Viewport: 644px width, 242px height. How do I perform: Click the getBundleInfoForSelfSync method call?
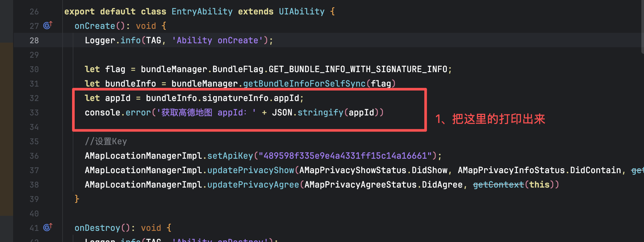(304, 84)
